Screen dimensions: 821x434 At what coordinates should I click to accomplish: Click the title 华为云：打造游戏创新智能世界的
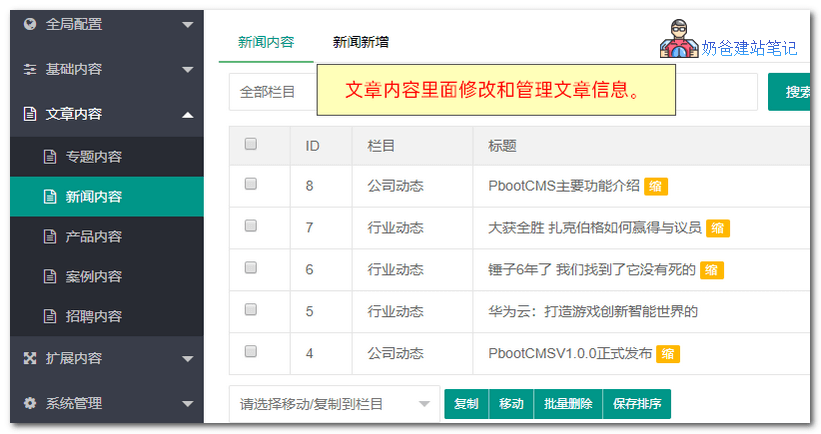click(x=593, y=311)
